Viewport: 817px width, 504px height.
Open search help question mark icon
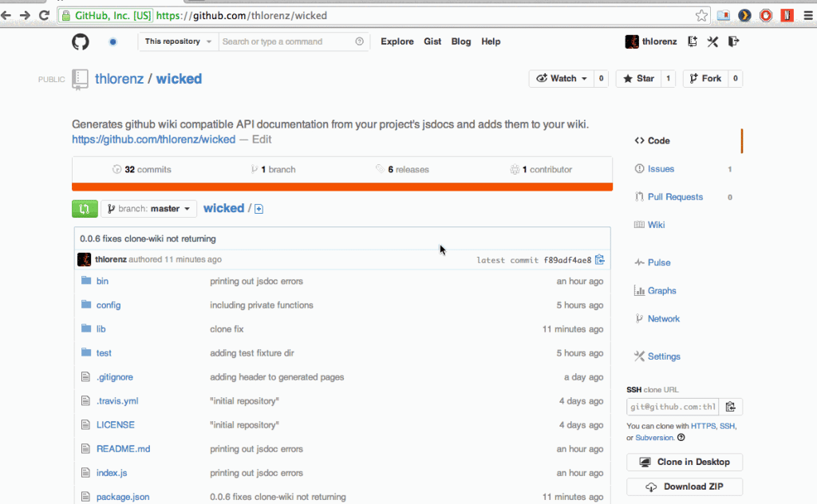(x=360, y=41)
